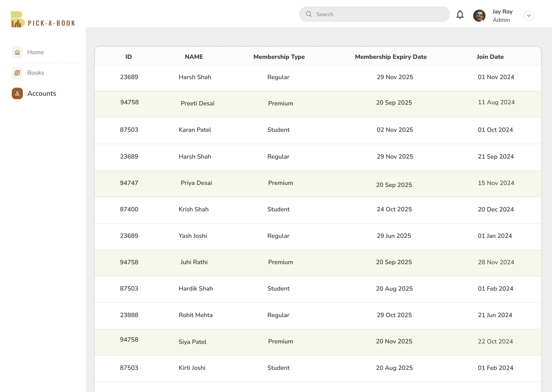The image size is (552, 392).
Task: Open the Books menu item
Action: [x=36, y=73]
